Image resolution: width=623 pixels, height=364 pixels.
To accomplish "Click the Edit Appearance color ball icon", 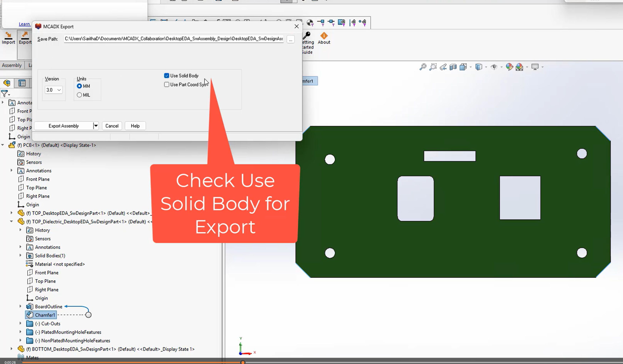I will coord(509,67).
